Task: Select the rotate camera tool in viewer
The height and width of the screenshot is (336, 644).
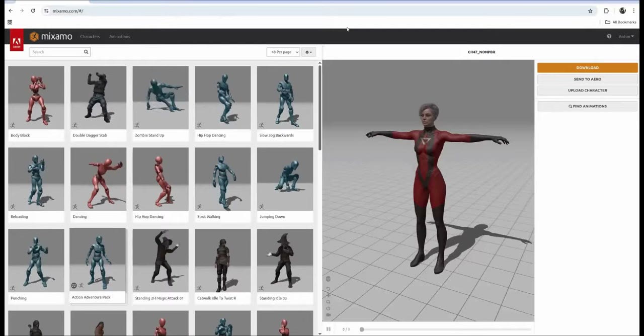Action: (x=328, y=289)
